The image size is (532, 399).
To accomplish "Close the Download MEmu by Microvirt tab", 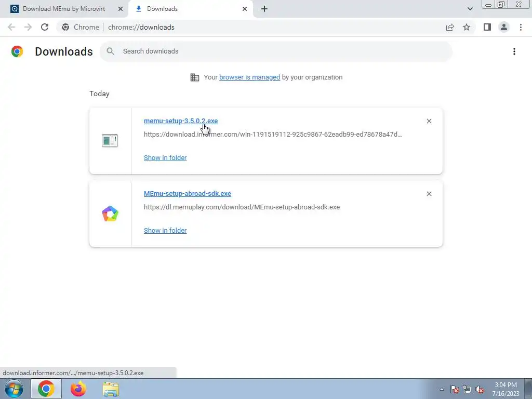I will click(121, 9).
